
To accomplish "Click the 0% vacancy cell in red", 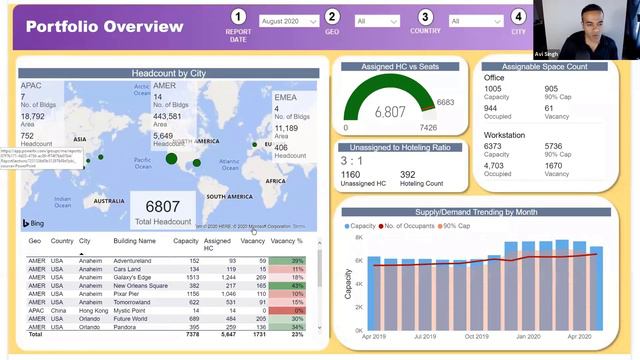I will click(287, 311).
